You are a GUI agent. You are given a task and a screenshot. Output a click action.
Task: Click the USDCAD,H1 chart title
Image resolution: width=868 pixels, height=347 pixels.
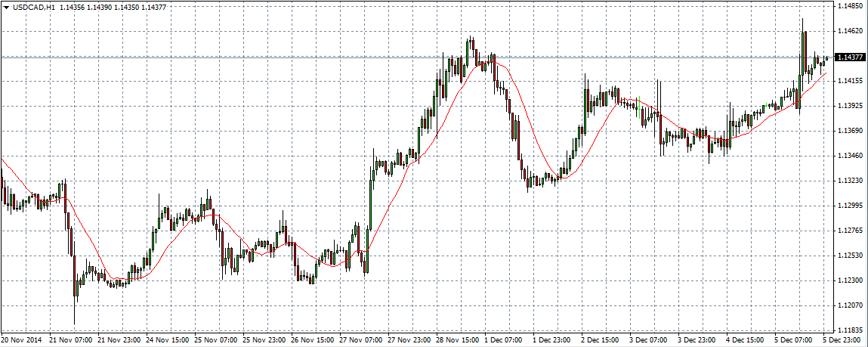[x=32, y=7]
